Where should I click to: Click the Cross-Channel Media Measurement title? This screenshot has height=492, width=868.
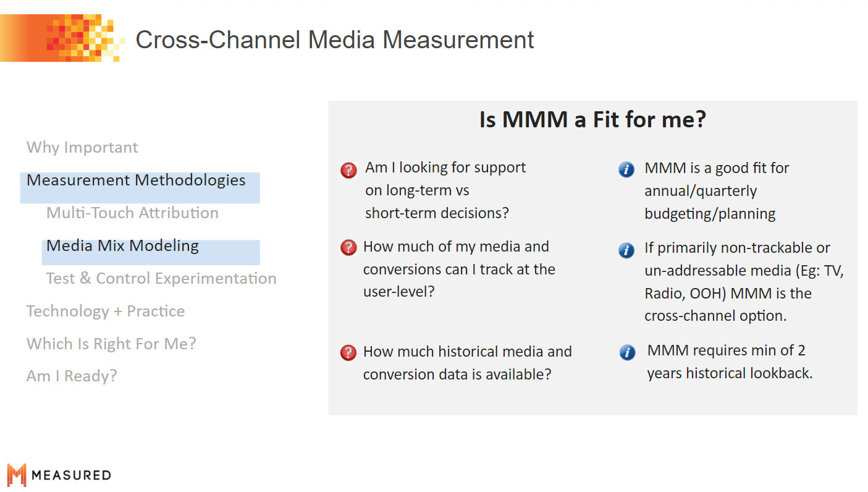click(x=335, y=40)
